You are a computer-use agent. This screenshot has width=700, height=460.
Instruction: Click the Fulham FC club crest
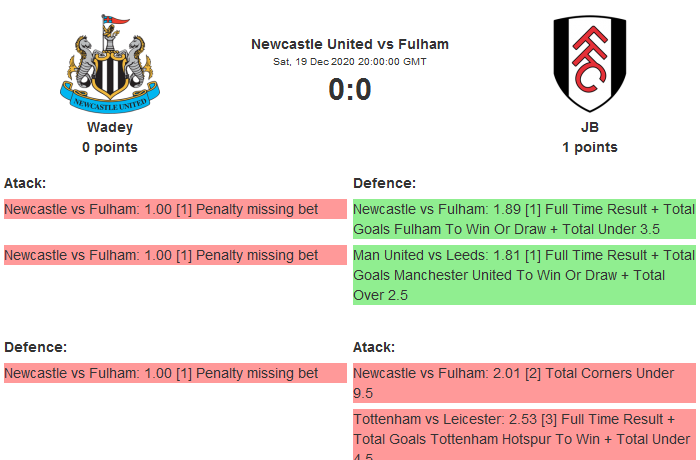tap(589, 63)
